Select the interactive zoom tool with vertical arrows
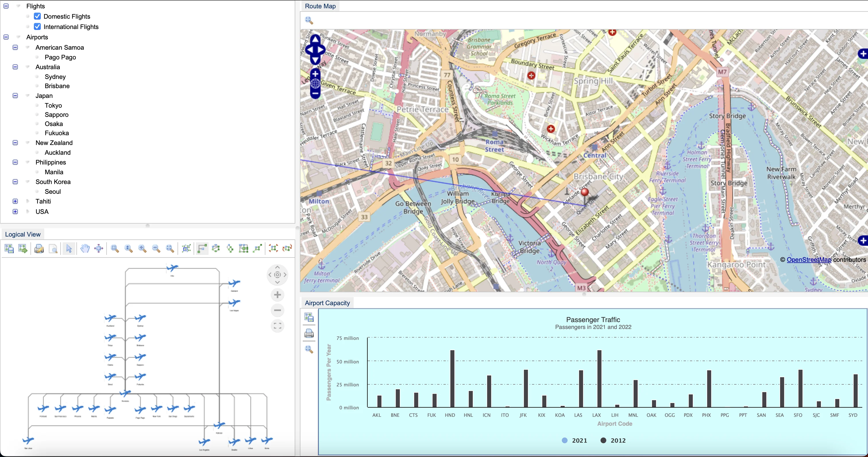The image size is (868, 457). tap(128, 249)
